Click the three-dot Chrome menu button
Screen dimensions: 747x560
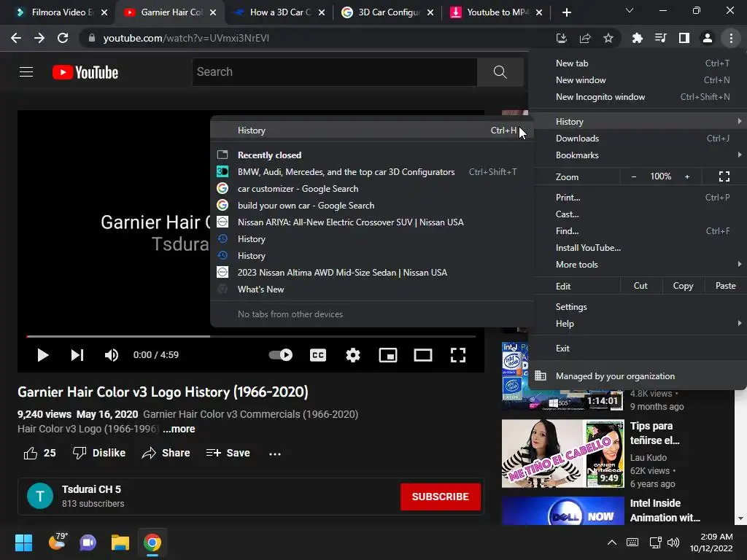click(x=731, y=38)
